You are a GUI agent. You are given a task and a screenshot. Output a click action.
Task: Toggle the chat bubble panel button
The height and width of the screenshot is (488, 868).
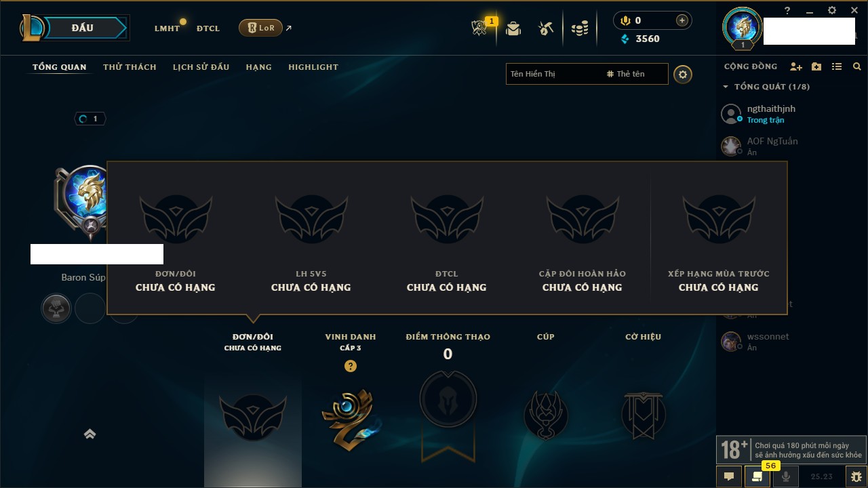729,476
